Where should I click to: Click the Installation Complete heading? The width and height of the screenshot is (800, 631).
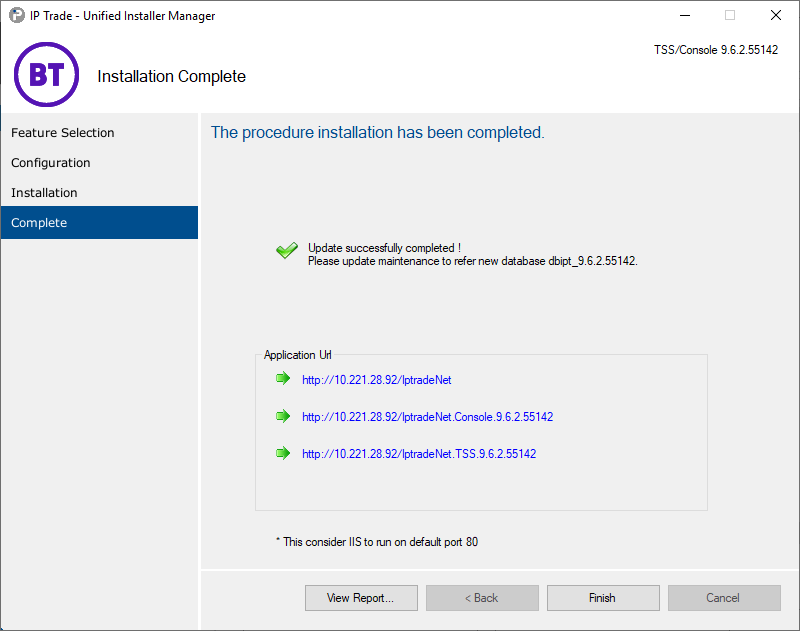(x=171, y=77)
